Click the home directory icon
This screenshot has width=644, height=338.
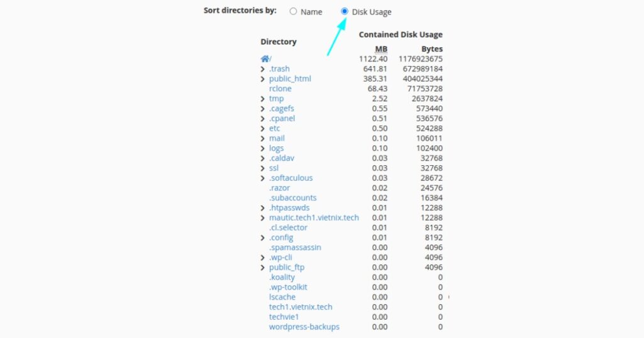click(265, 58)
